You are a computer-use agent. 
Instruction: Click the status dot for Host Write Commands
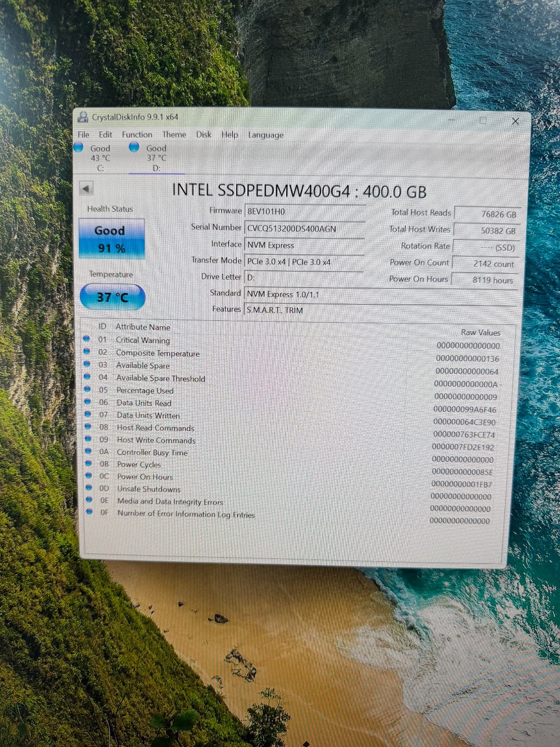point(88,439)
